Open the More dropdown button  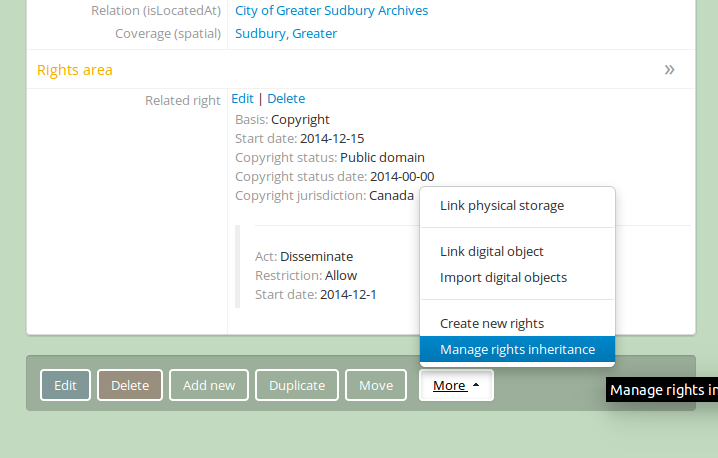tap(455, 385)
